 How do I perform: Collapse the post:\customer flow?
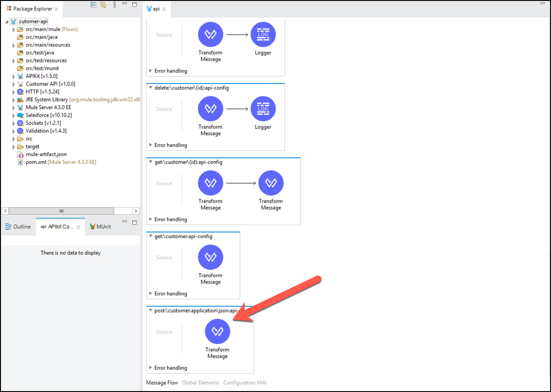click(151, 311)
